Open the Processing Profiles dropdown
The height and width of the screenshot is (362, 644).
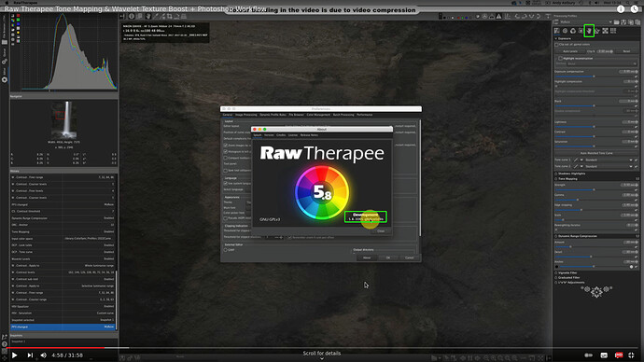pyautogui.click(x=586, y=22)
